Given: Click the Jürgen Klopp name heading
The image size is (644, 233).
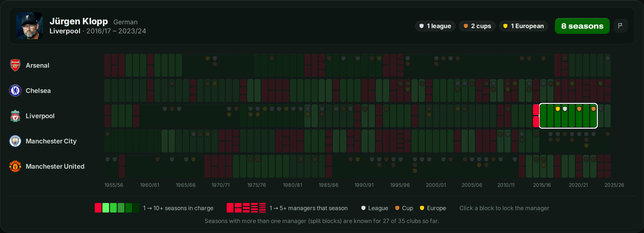Looking at the screenshot, I should [79, 21].
